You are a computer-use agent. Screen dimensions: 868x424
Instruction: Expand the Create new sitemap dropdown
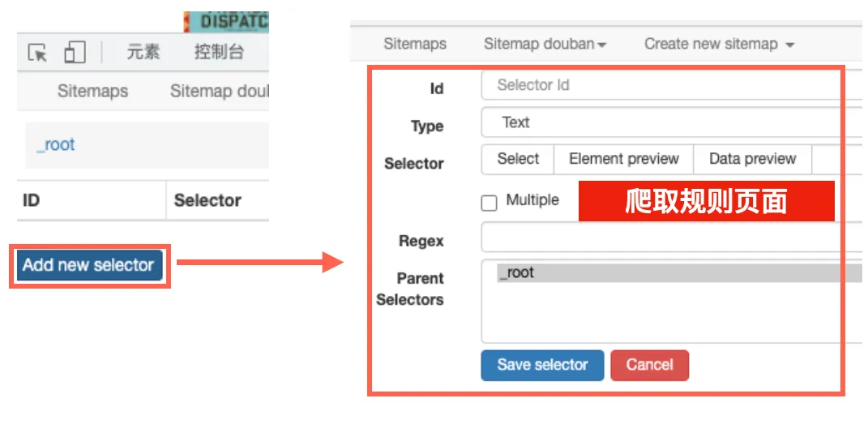coord(719,44)
